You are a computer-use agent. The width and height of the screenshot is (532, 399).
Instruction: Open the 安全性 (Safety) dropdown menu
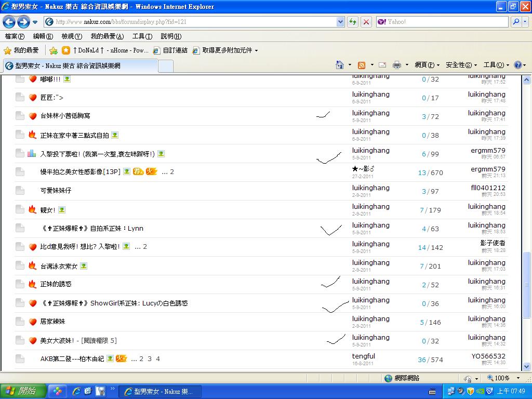[x=461, y=65]
